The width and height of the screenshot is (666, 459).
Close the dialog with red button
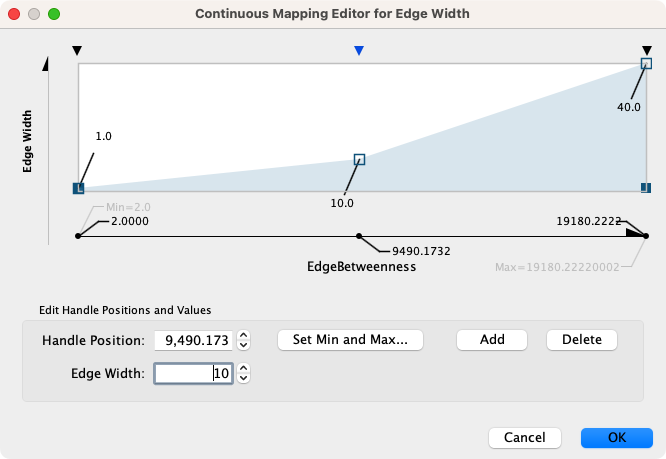14,15
